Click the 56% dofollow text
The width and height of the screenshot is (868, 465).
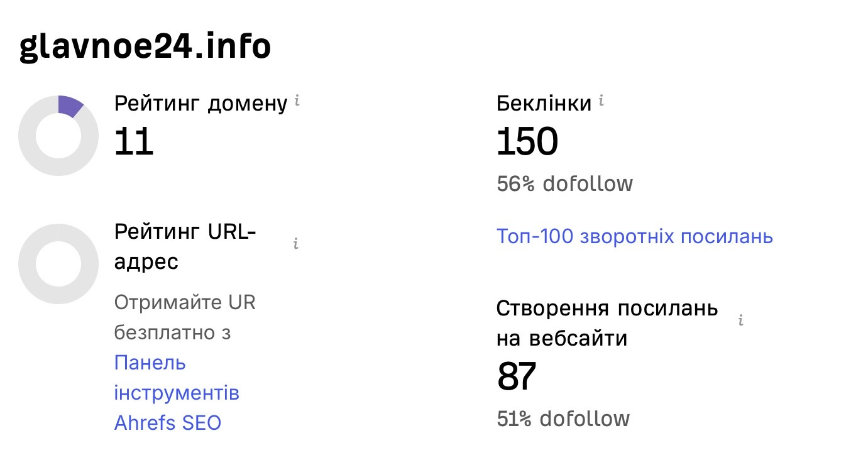tap(564, 184)
